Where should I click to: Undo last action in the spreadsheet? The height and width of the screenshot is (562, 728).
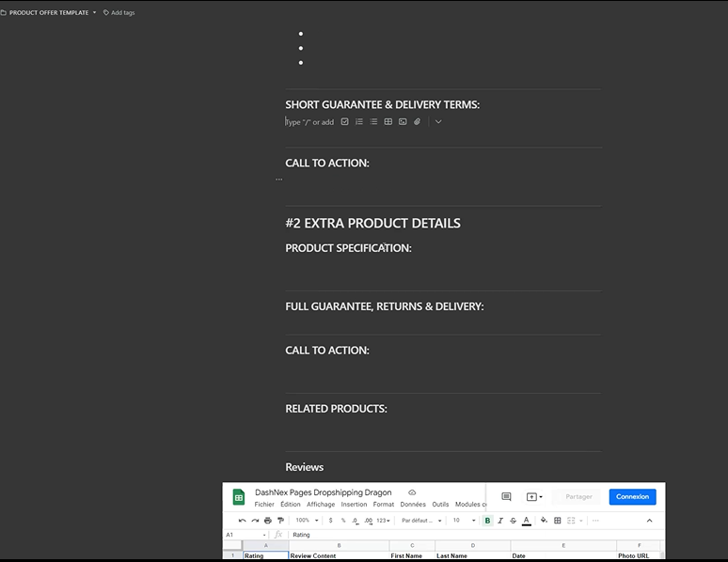[242, 521]
